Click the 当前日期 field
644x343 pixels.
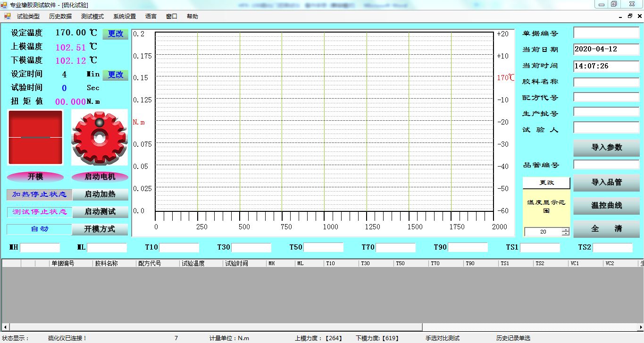coord(606,49)
